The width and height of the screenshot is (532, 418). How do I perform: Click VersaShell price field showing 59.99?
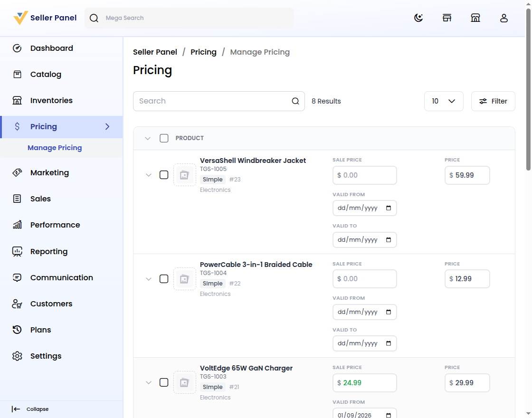click(x=467, y=175)
